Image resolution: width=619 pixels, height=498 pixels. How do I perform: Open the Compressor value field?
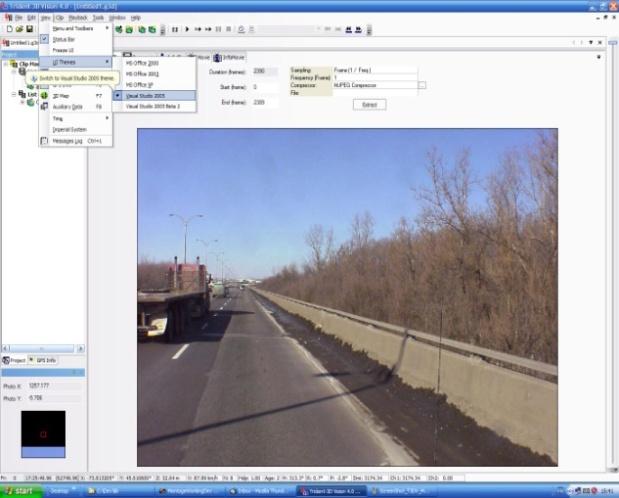pyautogui.click(x=375, y=85)
